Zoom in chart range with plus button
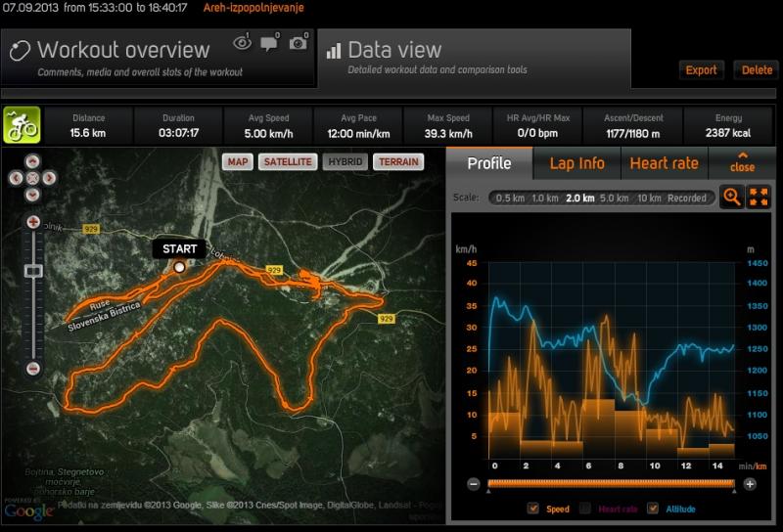Screen dimensions: 783x532 point(750,483)
